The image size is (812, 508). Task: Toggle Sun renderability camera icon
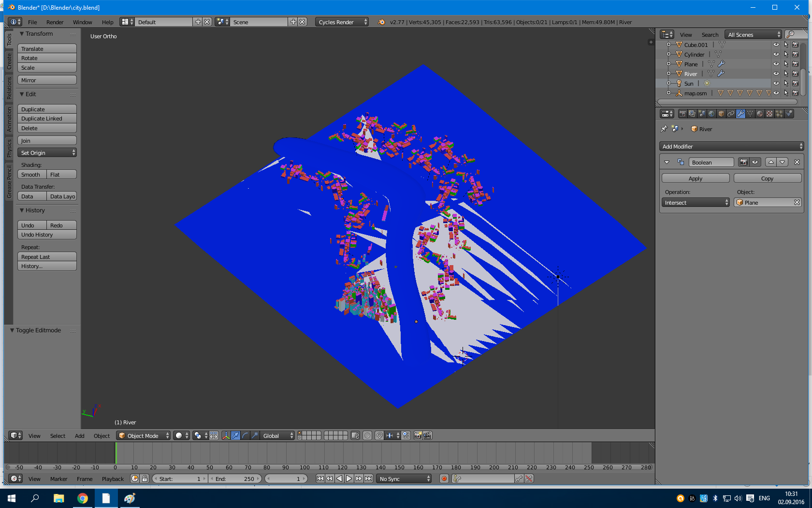pos(795,83)
